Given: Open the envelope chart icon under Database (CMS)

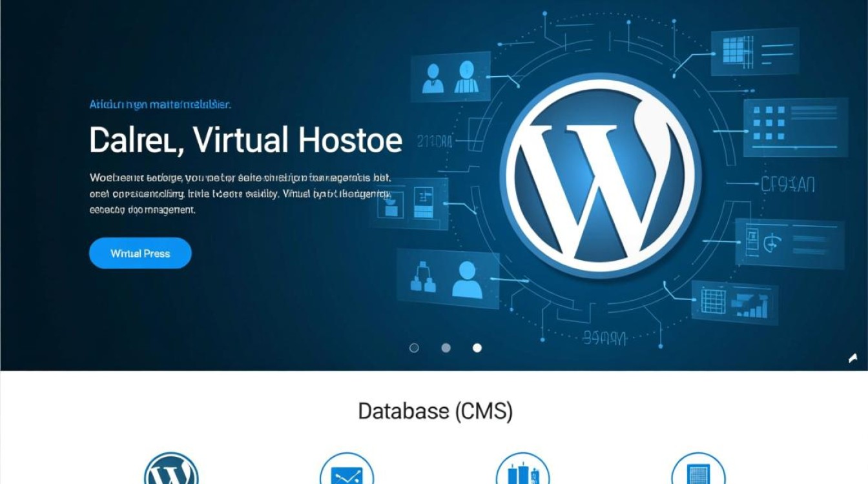Looking at the screenshot, I should tap(347, 472).
